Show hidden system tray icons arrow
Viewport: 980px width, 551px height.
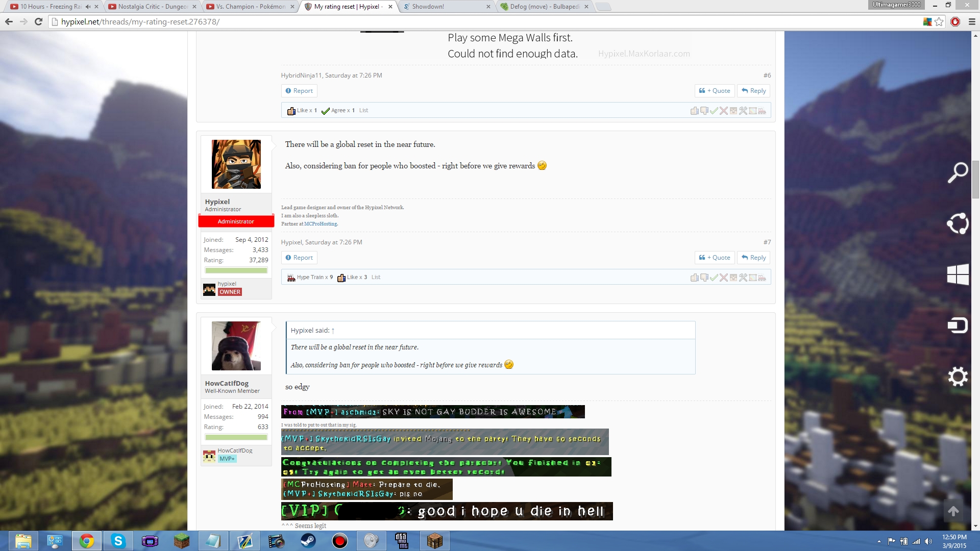coord(879,541)
